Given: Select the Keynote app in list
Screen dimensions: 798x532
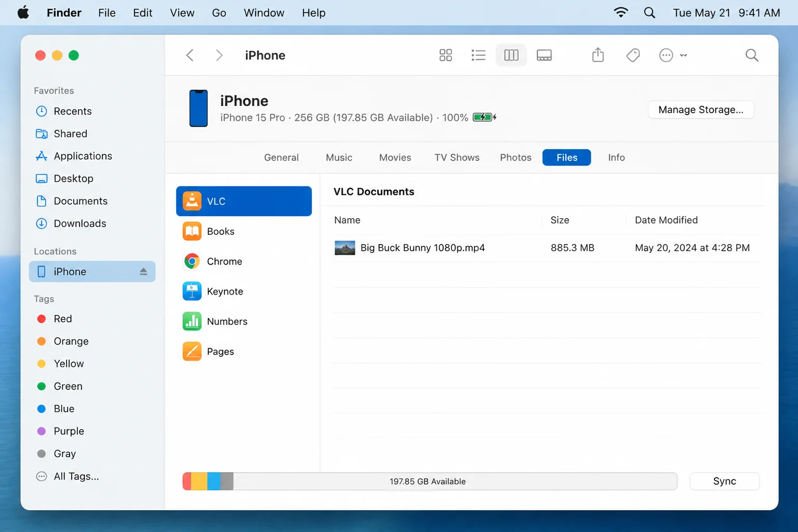Looking at the screenshot, I should click(244, 291).
